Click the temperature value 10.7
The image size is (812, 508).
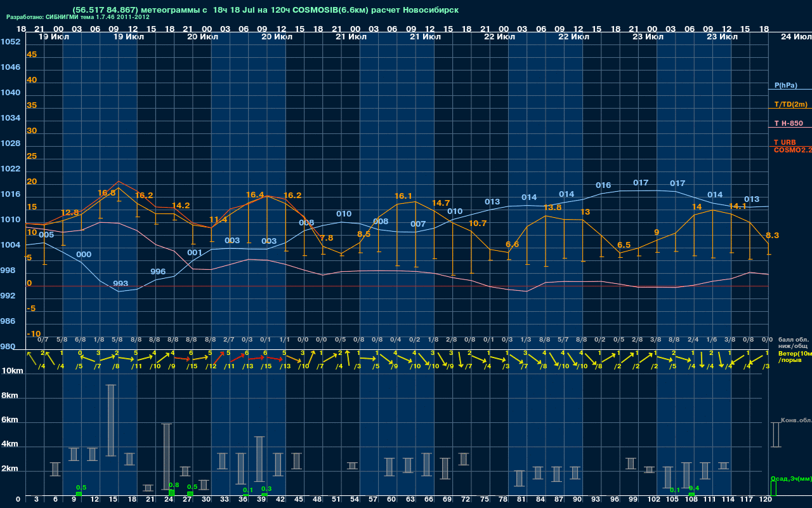click(x=478, y=223)
